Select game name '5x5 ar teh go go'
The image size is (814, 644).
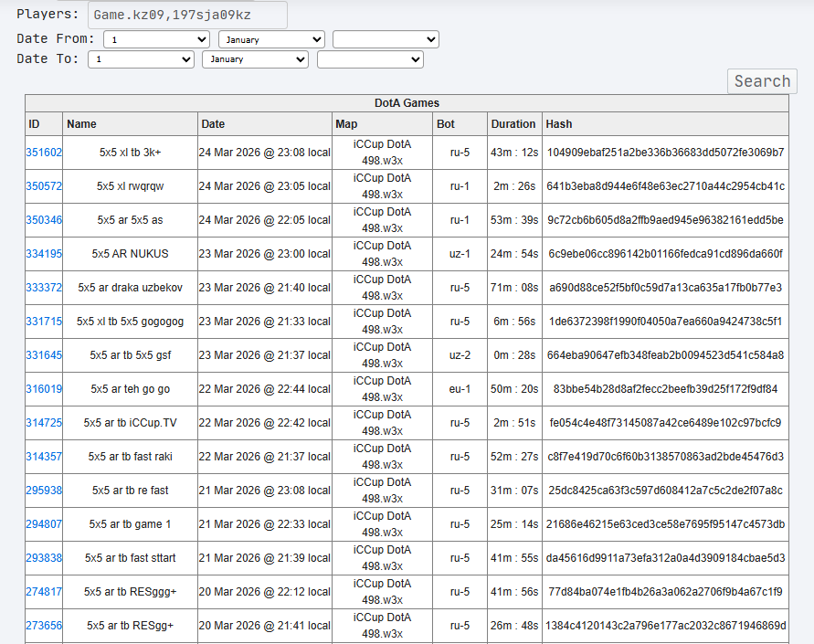coord(131,389)
